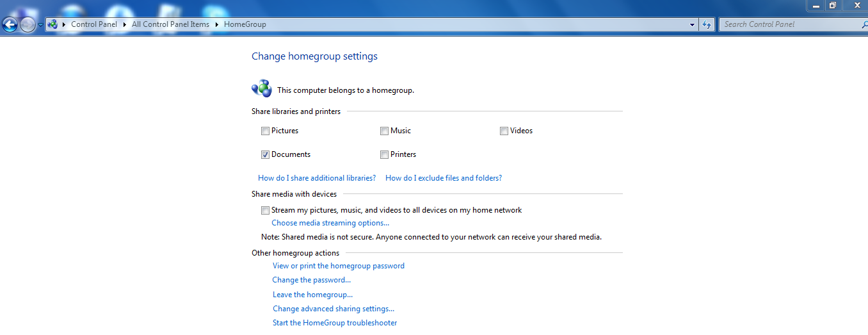Image resolution: width=868 pixels, height=335 pixels.
Task: Tick the stream media to all devices checkbox
Action: tap(265, 211)
